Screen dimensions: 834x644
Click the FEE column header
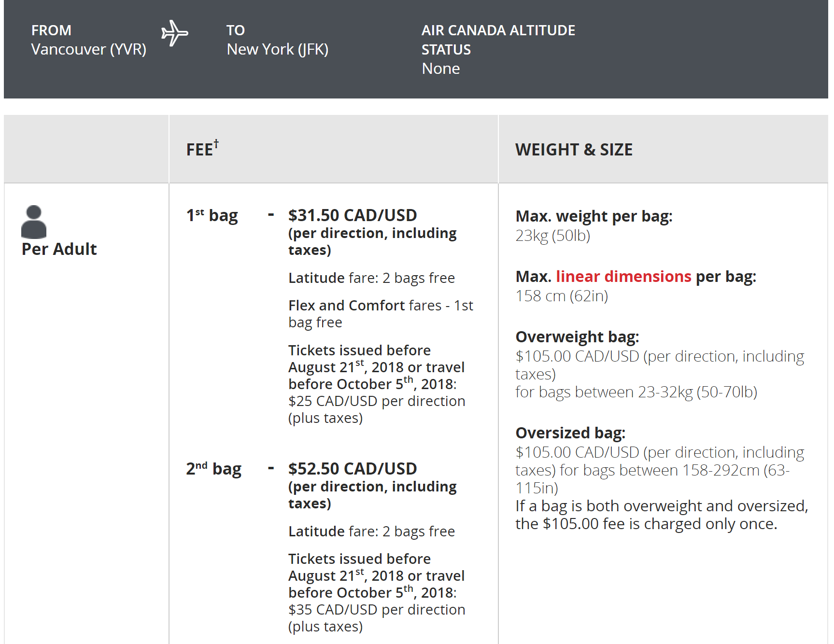coord(199,150)
